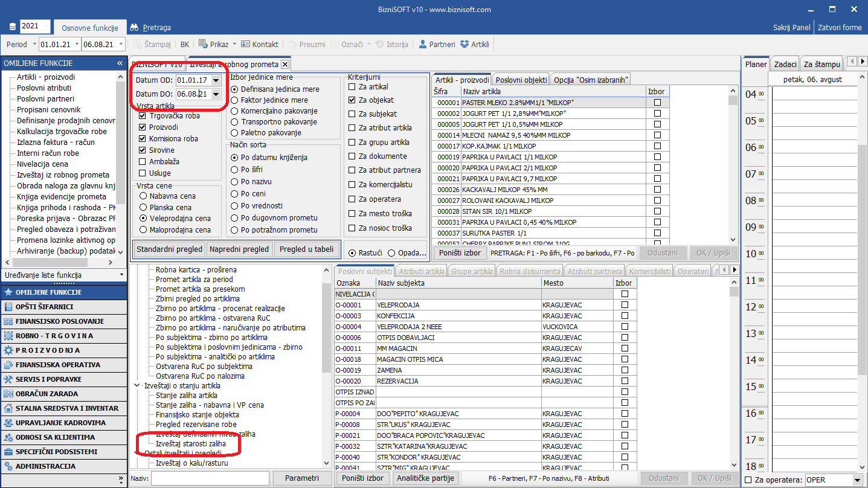This screenshot has height=488, width=868.
Task: Click the Standardni pregled button
Action: [169, 249]
